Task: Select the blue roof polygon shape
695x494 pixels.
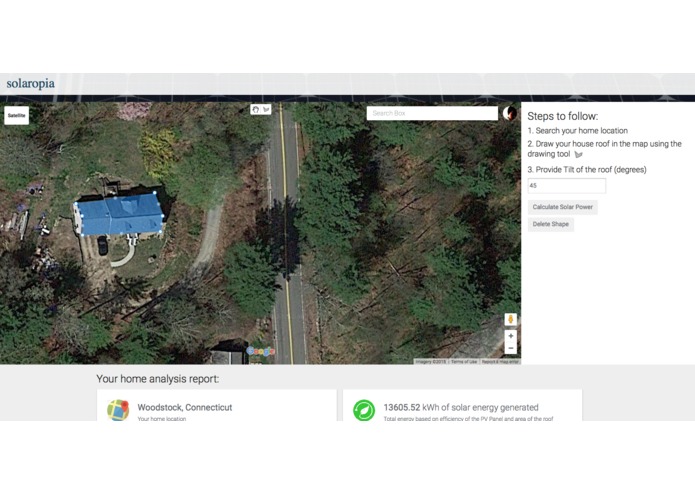Action: [x=121, y=214]
